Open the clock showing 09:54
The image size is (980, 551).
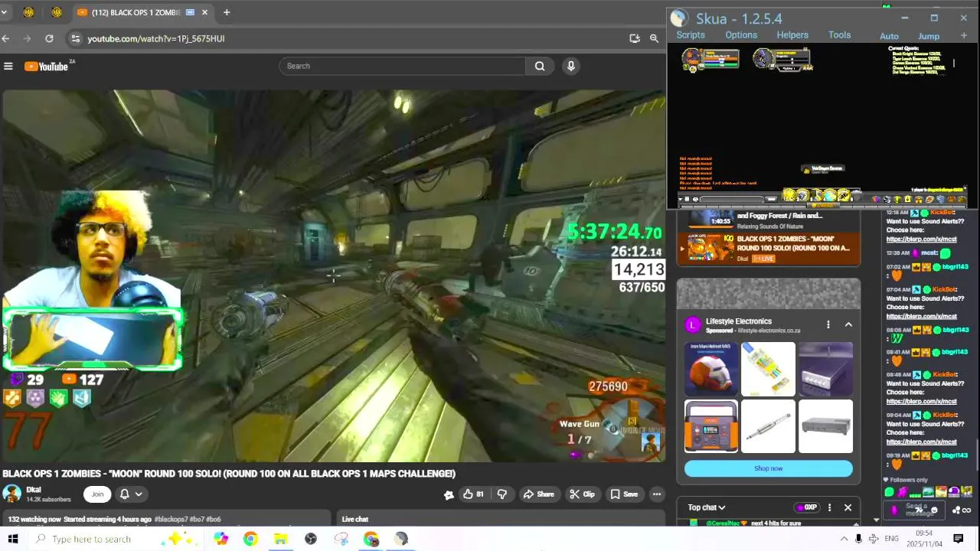coord(924,539)
